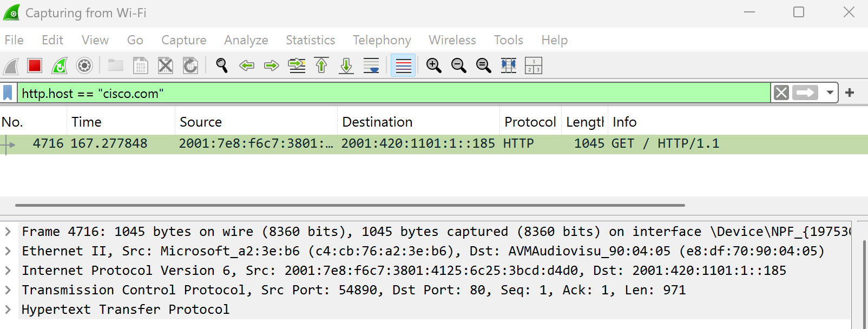Click in the display filter field
Image resolution: width=868 pixels, height=329 pixels.
tap(394, 93)
